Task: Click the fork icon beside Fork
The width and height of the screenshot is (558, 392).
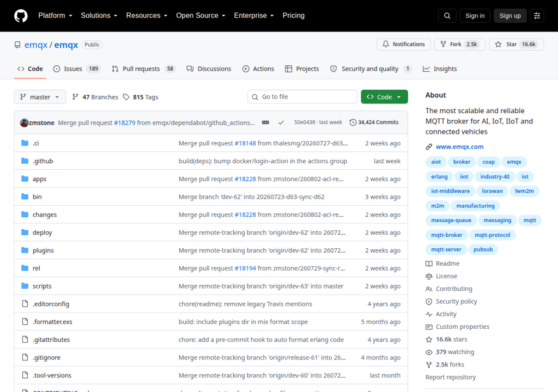Action: (443, 44)
